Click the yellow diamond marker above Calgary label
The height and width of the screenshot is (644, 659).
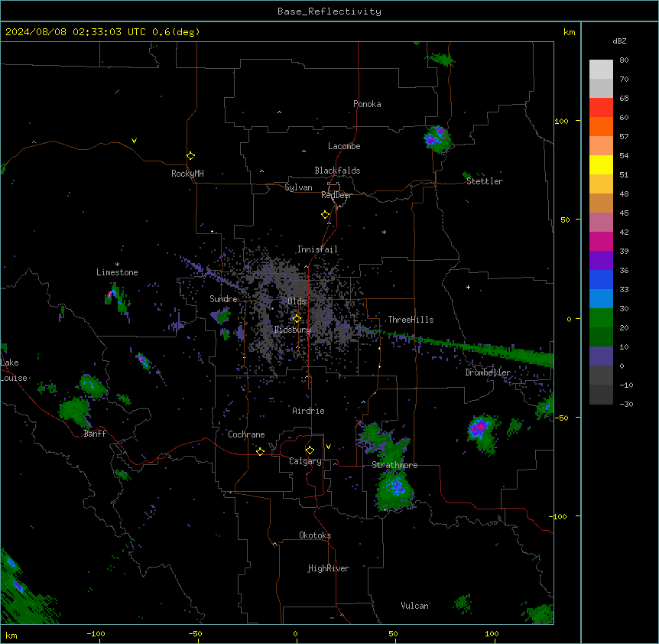[310, 450]
